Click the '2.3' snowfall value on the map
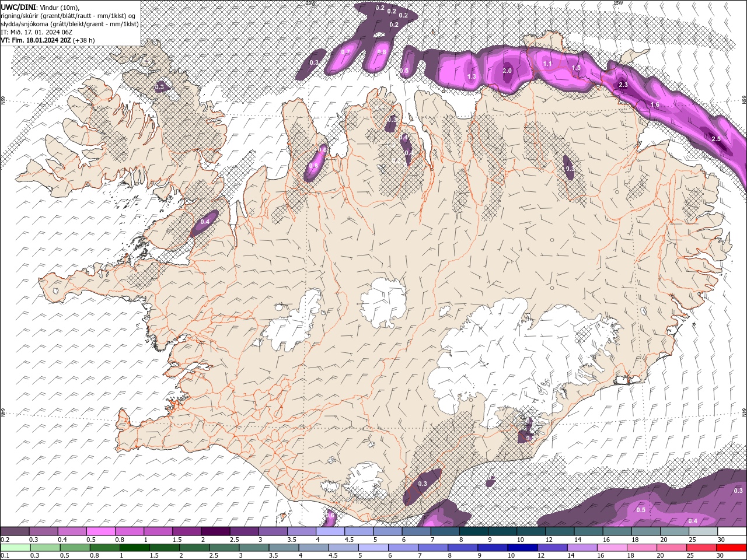This screenshot has height=560, width=747. [623, 85]
